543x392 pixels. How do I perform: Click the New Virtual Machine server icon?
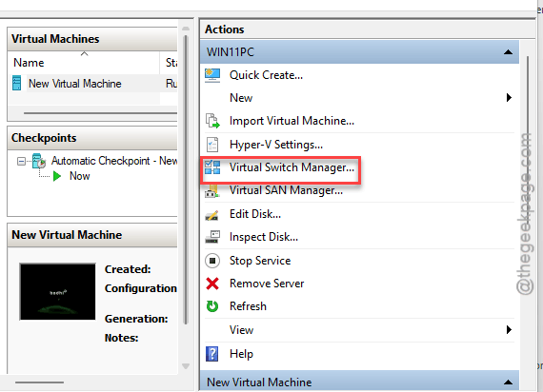pyautogui.click(x=16, y=84)
